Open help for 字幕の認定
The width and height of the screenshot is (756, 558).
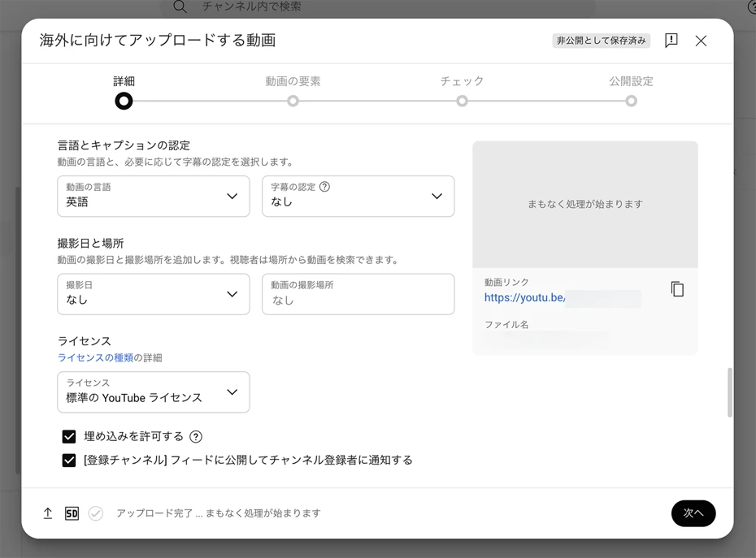[x=325, y=187]
